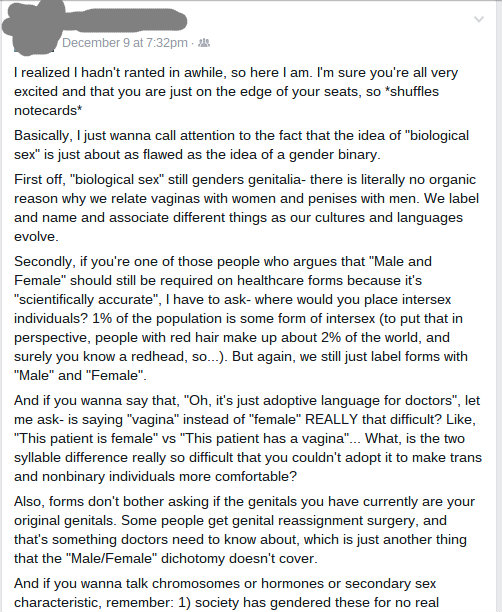Viewport: 502px width, 612px height.
Task: Click the capitalized word "REALLY"
Action: tap(331, 419)
